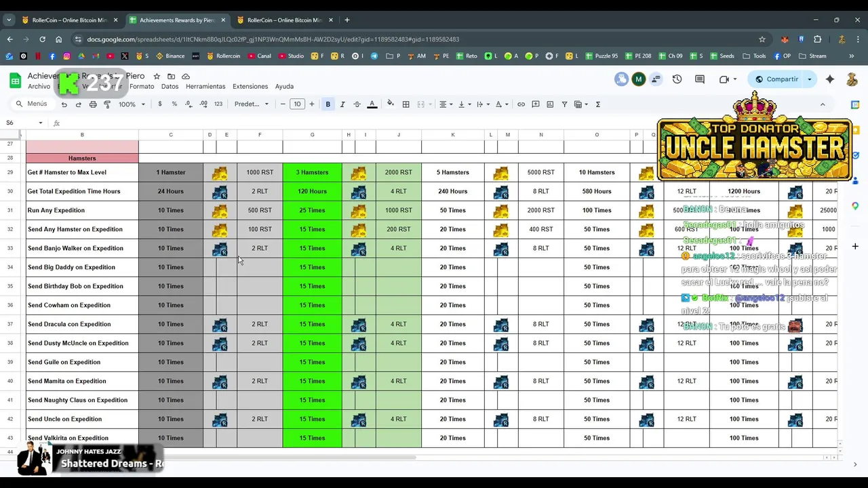Open the filter views dropdown
Screen dimensions: 868x488
581,104
